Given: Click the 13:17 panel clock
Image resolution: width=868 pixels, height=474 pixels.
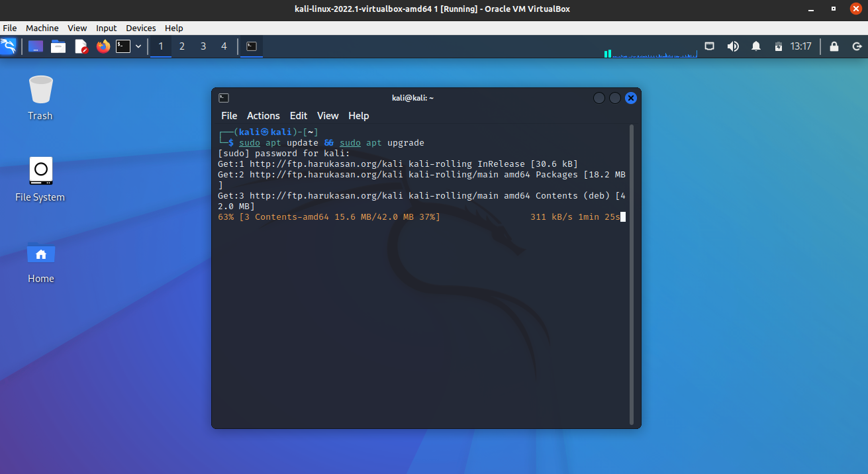Looking at the screenshot, I should coord(801,46).
